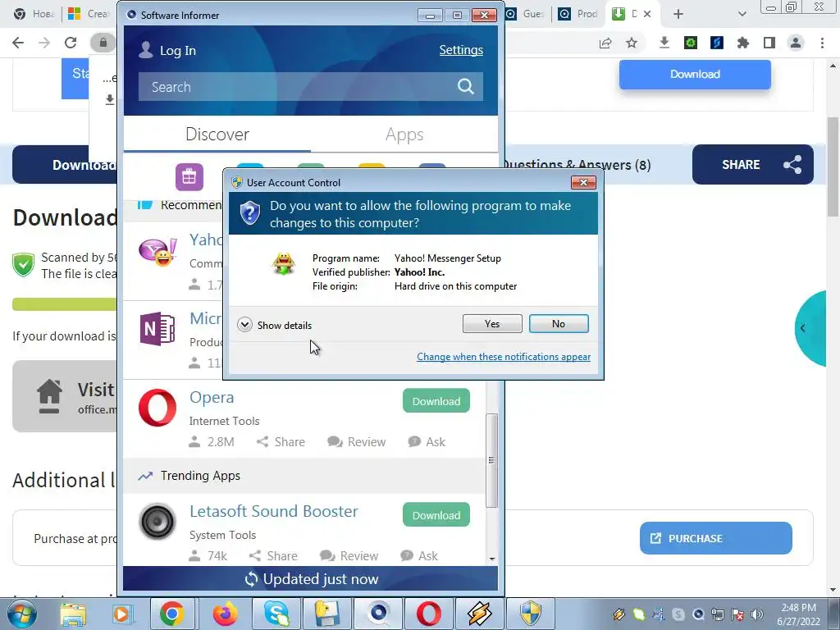Click the magnifier search icon in Software Informer
This screenshot has height=630, width=840.
pos(466,86)
